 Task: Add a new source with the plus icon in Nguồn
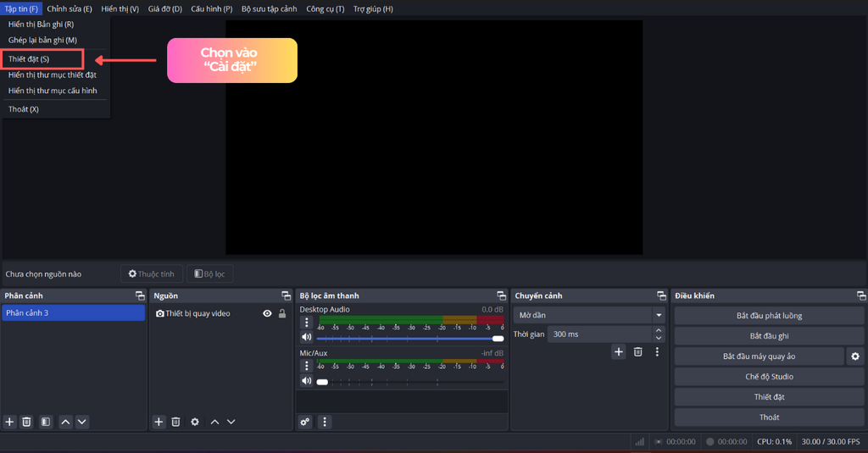159,422
